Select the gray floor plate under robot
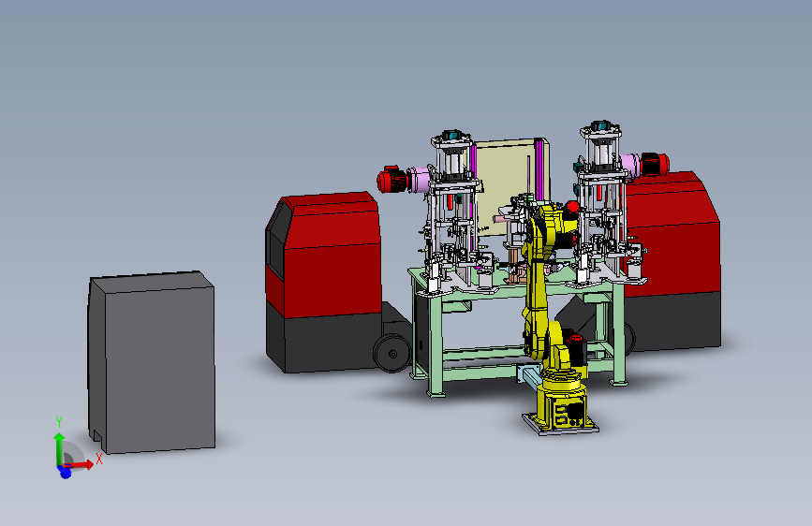The height and width of the screenshot is (526, 812). coord(561,425)
